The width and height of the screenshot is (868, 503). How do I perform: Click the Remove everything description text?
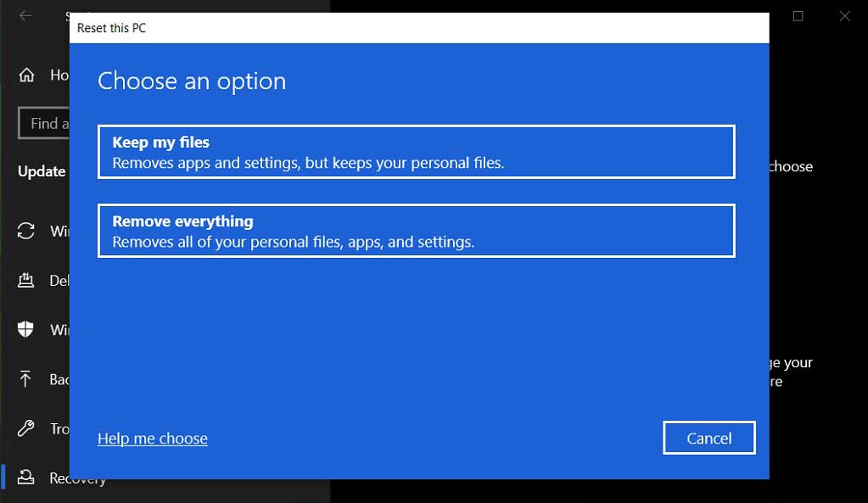pos(293,242)
